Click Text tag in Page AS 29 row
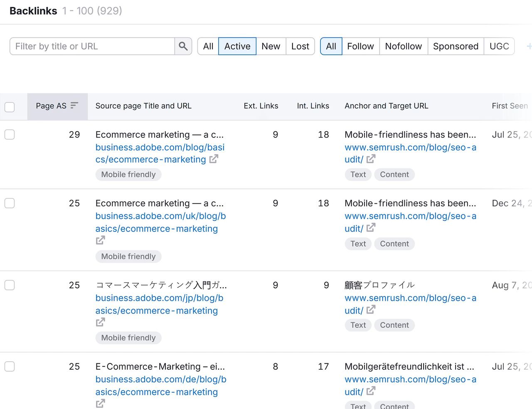Viewport: 532px width, 409px height. pyautogui.click(x=358, y=174)
